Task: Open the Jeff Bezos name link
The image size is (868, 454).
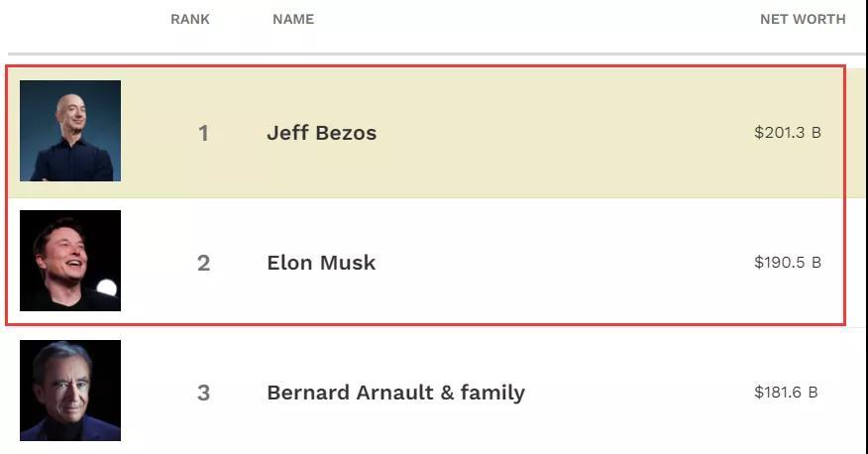Action: (322, 133)
